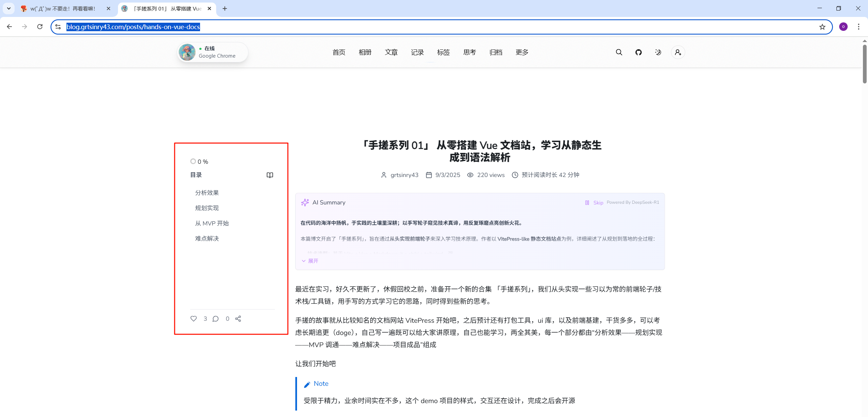Click author name grtsinry43
The height and width of the screenshot is (417, 868).
point(404,175)
